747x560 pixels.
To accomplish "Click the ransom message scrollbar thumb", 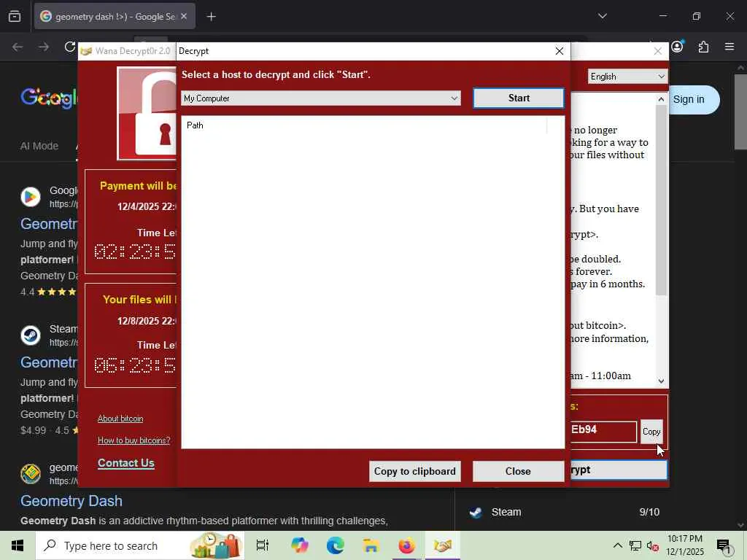I will tap(661, 200).
